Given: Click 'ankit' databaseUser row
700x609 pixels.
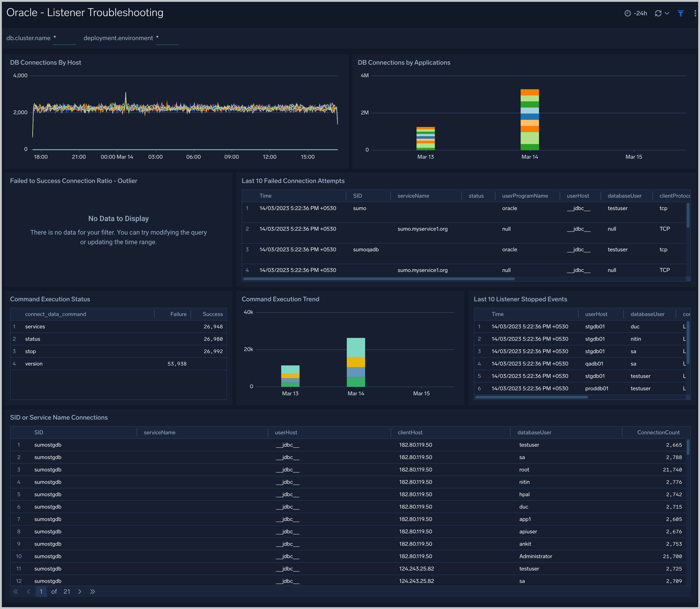Looking at the screenshot, I should pos(348,544).
